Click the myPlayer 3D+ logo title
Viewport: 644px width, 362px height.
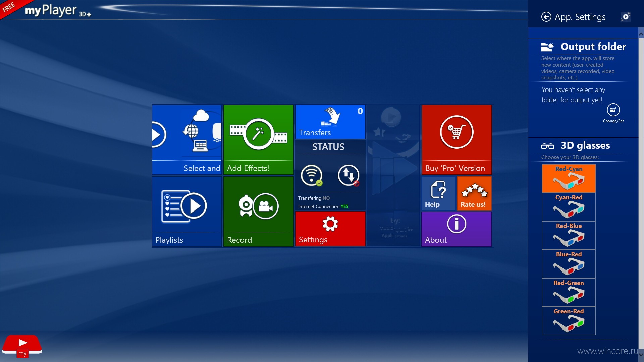click(58, 11)
